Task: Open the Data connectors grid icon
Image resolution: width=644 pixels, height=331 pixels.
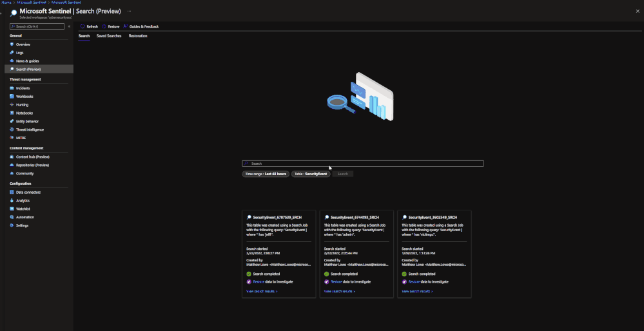Action: click(x=12, y=193)
